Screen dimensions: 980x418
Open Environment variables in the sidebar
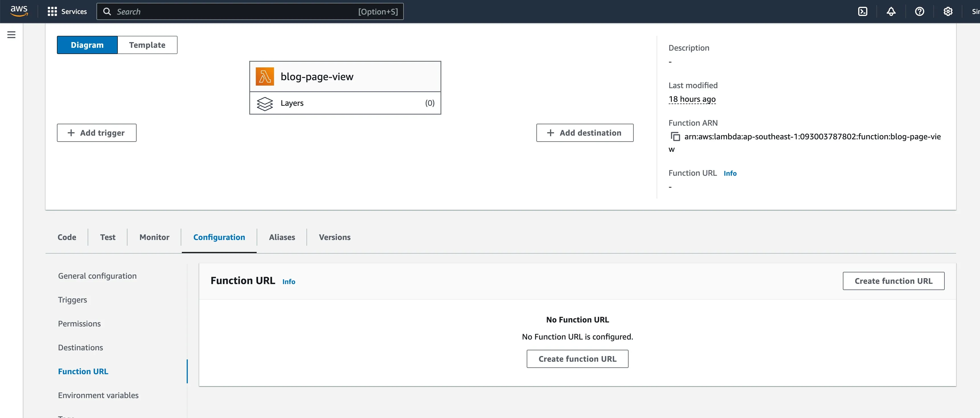pyautogui.click(x=98, y=395)
